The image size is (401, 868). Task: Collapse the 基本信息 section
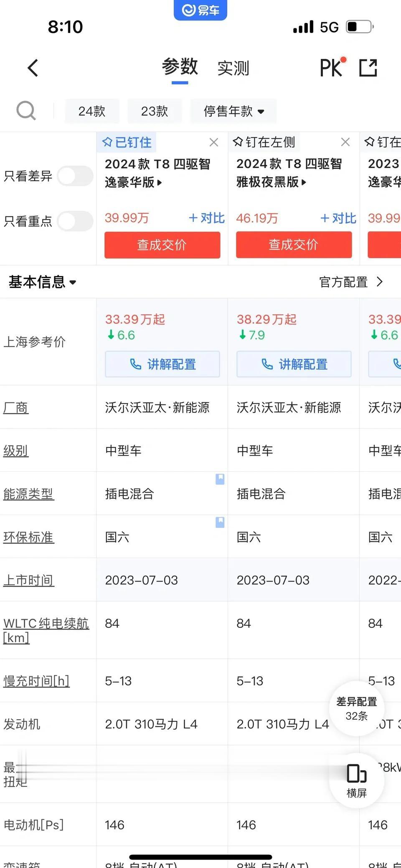point(42,282)
